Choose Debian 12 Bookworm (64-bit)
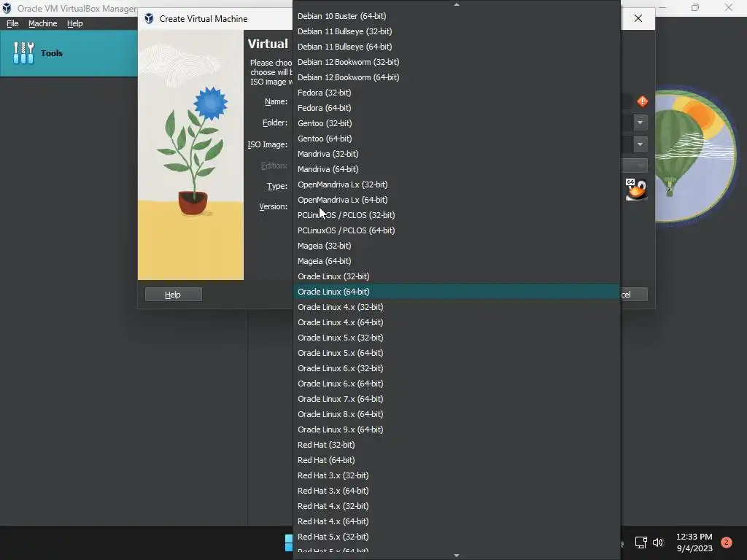This screenshot has height=560, width=747. pos(457,77)
